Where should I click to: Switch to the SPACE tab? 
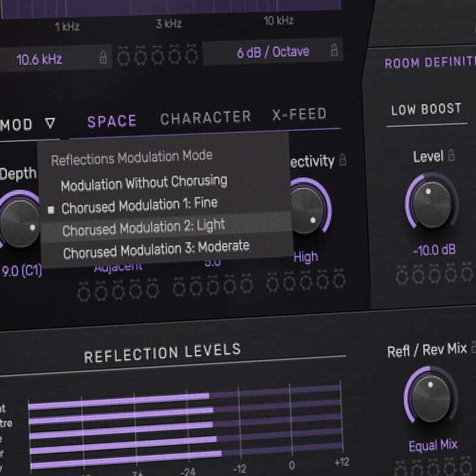coord(112,121)
